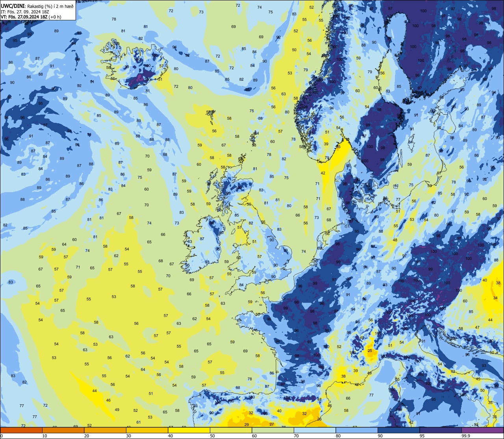Click the '95' label on the legend scale
This screenshot has height=439, width=504.
tap(422, 436)
